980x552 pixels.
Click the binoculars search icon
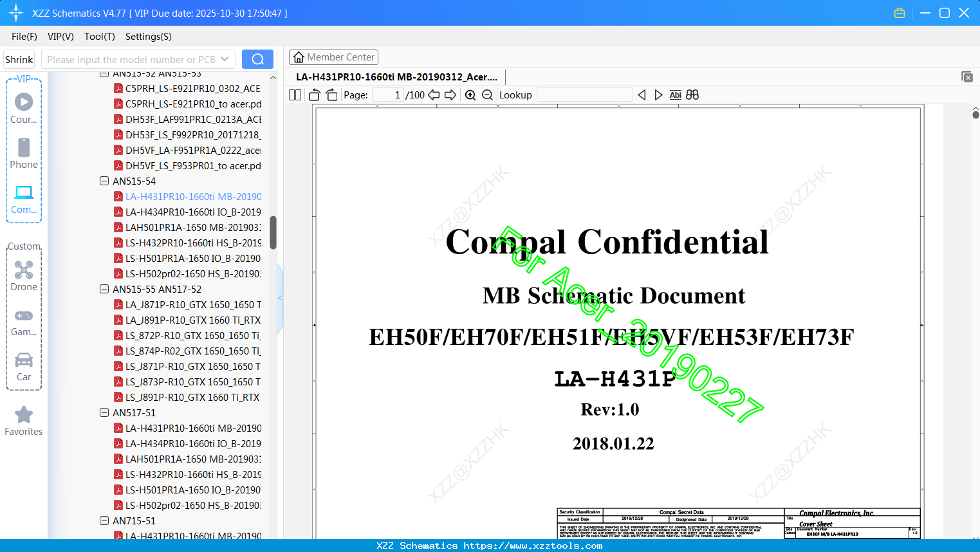click(x=692, y=95)
